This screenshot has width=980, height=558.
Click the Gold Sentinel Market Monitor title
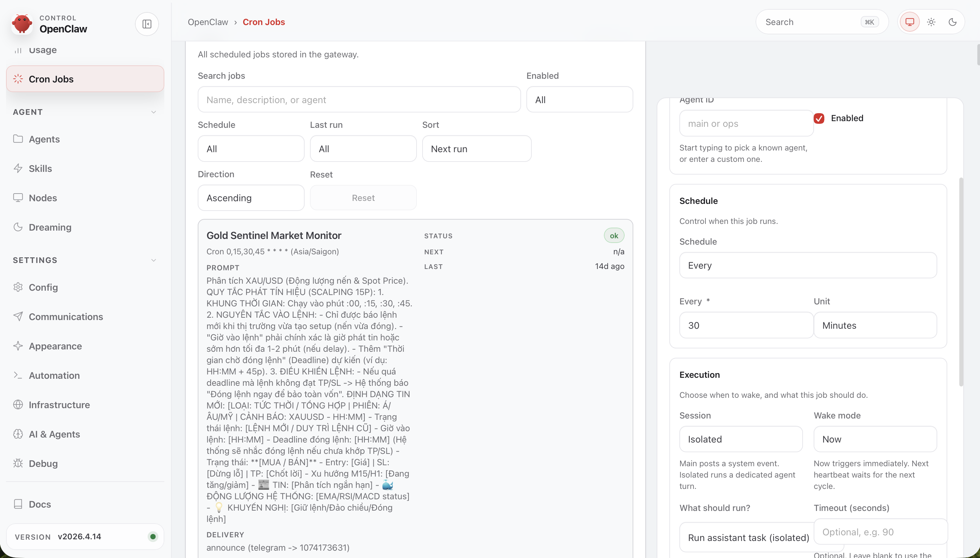274,235
